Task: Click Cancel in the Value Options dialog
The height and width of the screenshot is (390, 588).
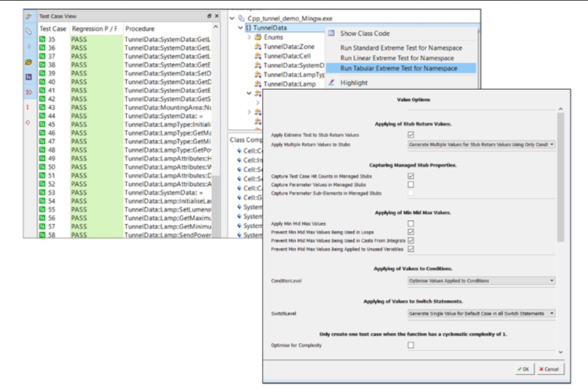Action: pos(549,369)
